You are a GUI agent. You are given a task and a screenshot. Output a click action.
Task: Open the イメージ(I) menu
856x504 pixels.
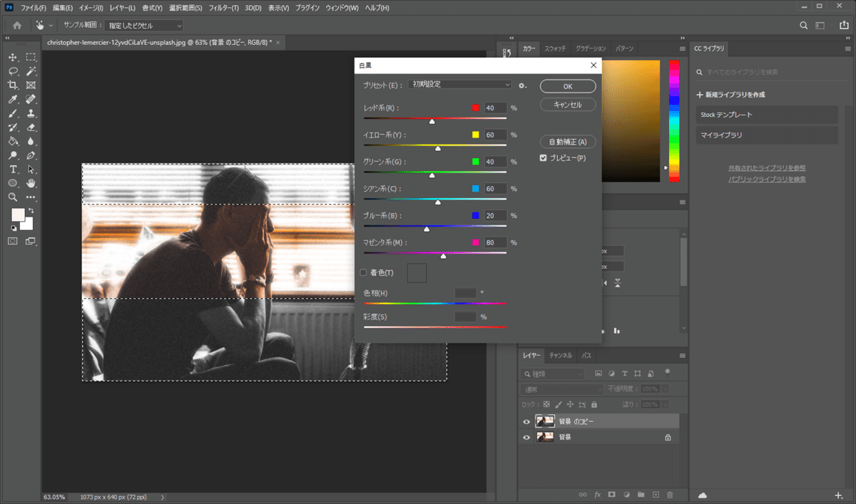[x=91, y=8]
